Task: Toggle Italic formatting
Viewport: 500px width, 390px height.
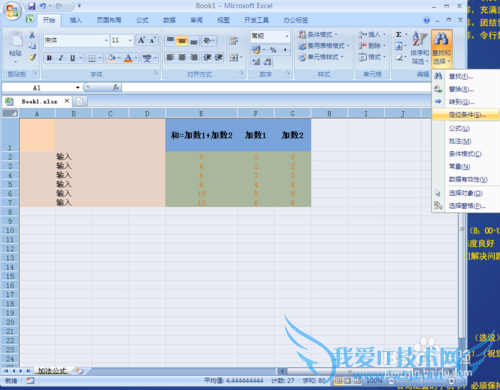Action: [x=61, y=58]
